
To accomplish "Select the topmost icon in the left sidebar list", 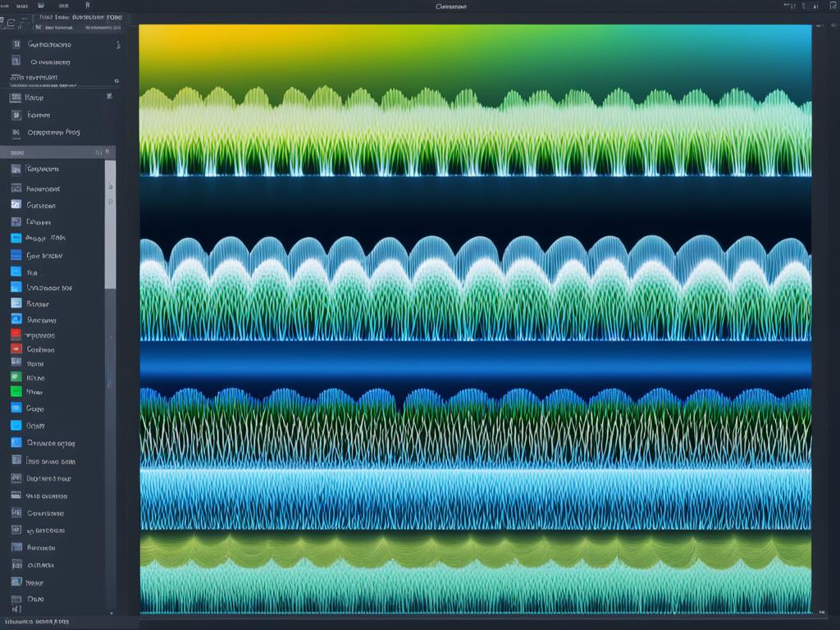I will (x=16, y=44).
